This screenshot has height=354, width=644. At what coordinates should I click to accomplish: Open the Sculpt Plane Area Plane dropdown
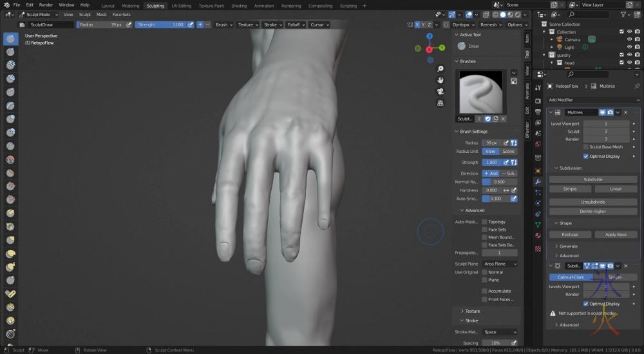coord(500,264)
